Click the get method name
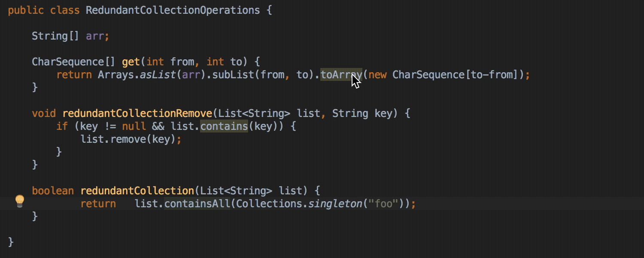 (131, 62)
